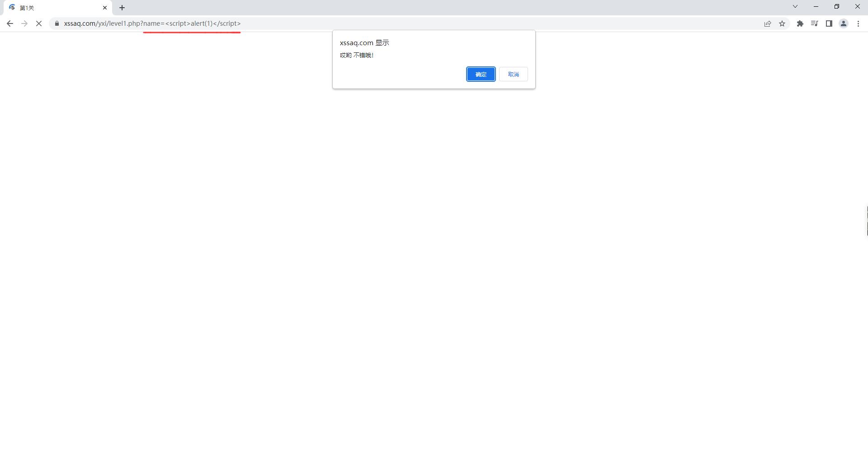Open the tab search dropdown

coord(795,7)
